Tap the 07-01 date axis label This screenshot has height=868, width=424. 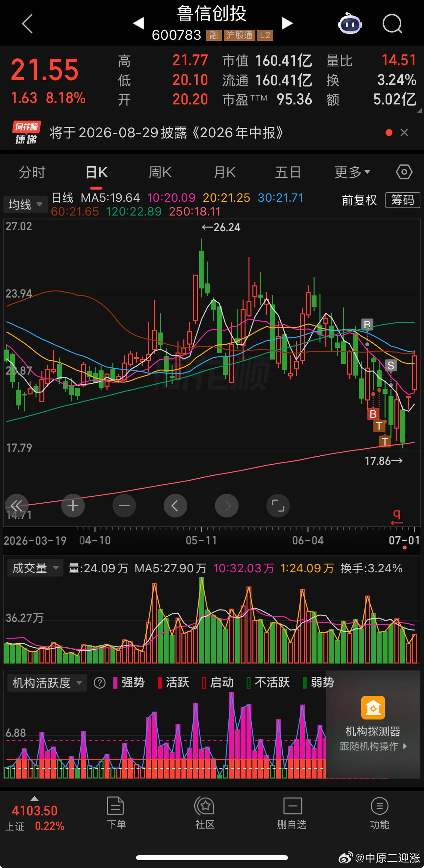404,540
